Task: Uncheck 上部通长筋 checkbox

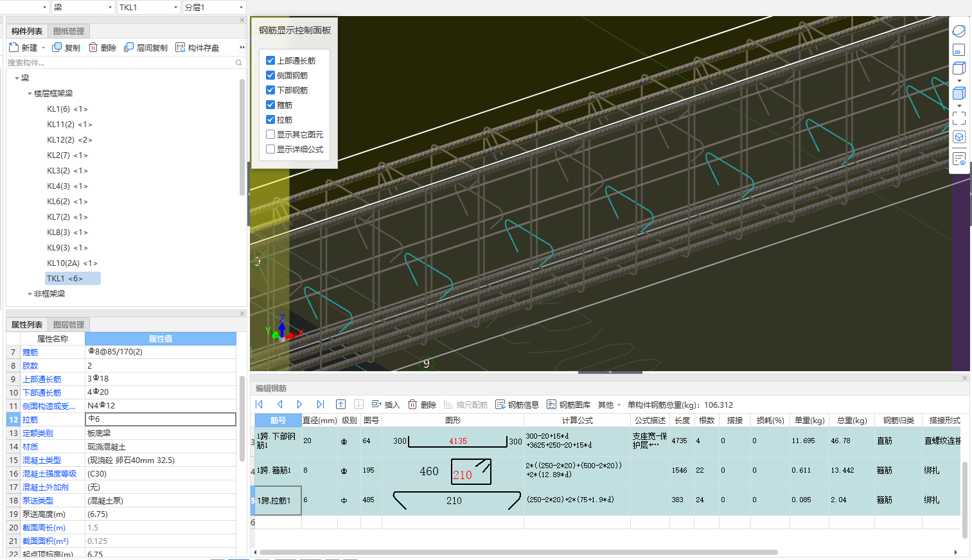Action: pos(270,60)
